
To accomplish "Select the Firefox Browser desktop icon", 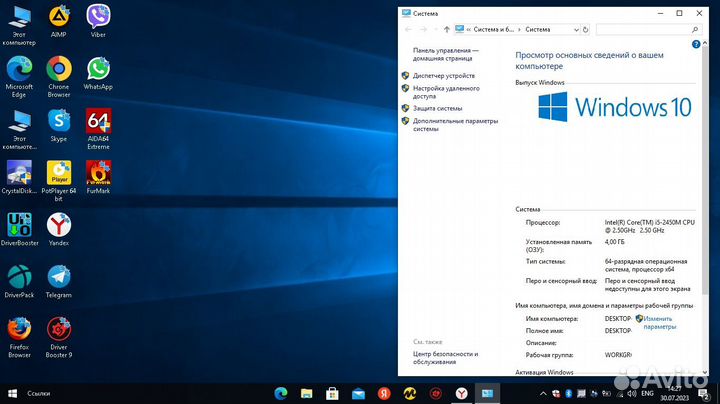I will pyautogui.click(x=19, y=337).
